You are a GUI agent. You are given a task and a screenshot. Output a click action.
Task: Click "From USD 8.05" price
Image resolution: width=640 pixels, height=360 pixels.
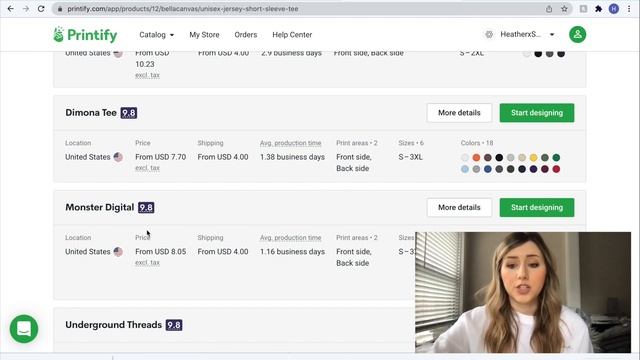[160, 252]
